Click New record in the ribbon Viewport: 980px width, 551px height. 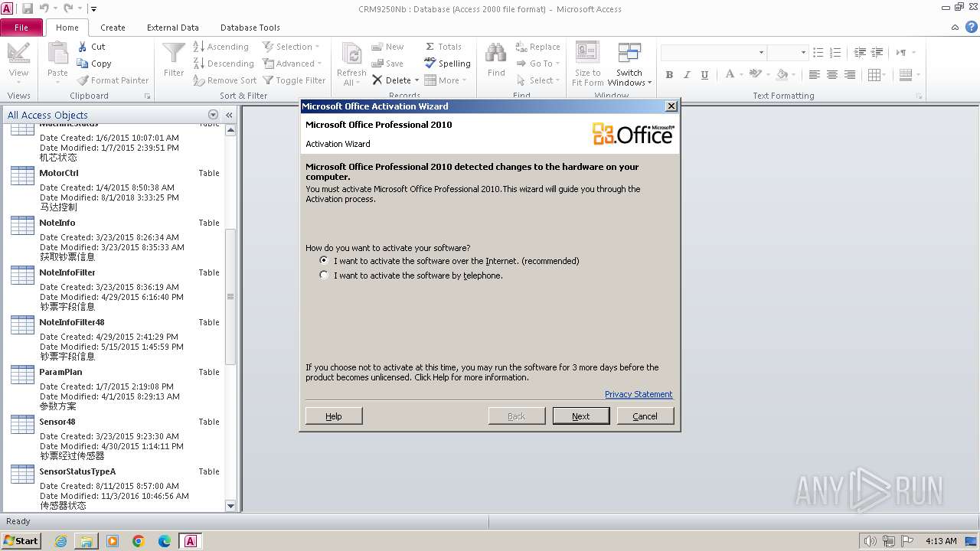click(387, 47)
